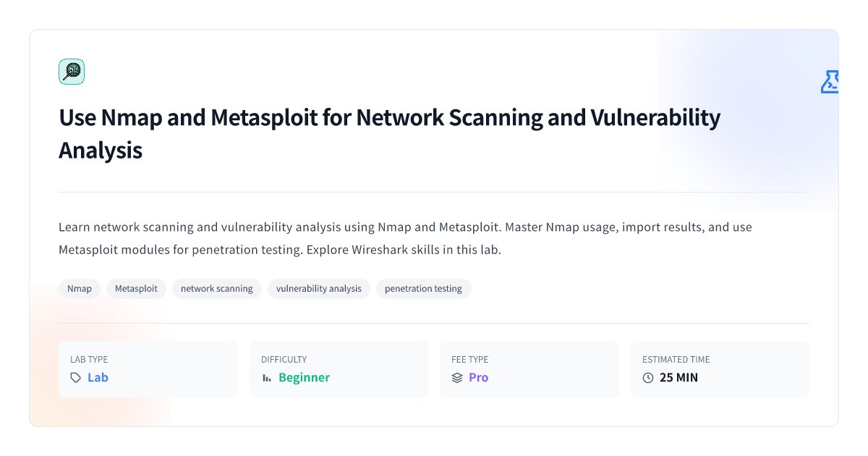Click the purple Pro fee value
This screenshot has height=456, width=868.
tap(478, 378)
